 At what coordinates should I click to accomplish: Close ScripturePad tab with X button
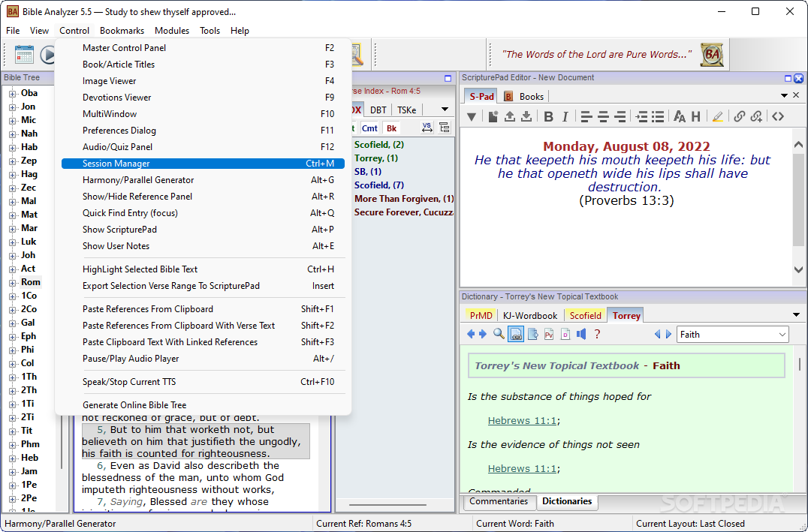[796, 95]
